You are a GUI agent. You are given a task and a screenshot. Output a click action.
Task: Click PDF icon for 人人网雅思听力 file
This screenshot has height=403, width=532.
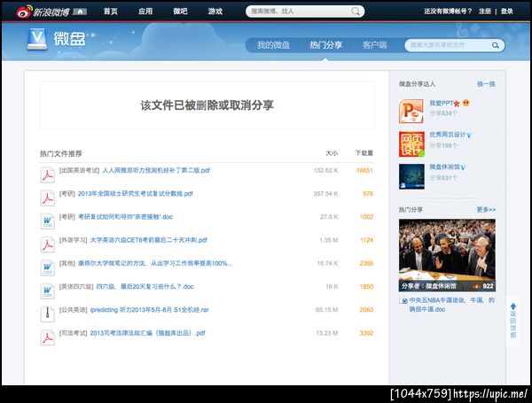point(48,174)
